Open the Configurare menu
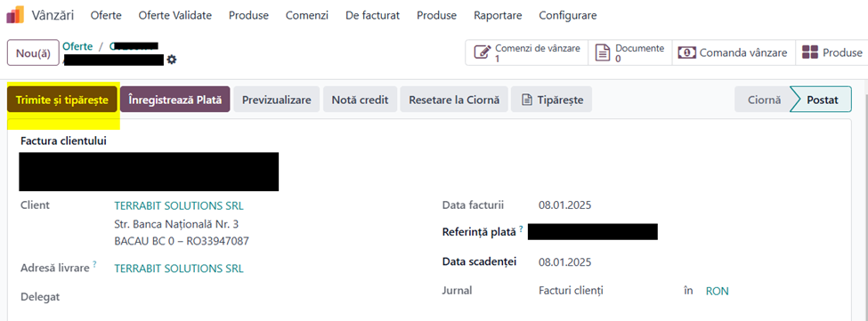The image size is (868, 321). click(x=568, y=15)
